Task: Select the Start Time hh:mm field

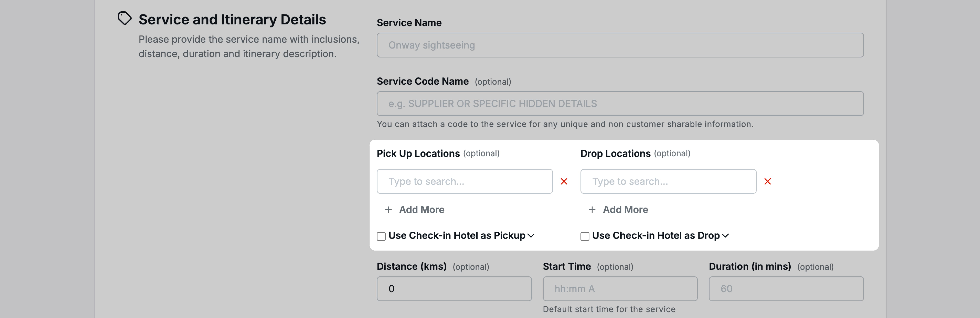Action: point(620,289)
